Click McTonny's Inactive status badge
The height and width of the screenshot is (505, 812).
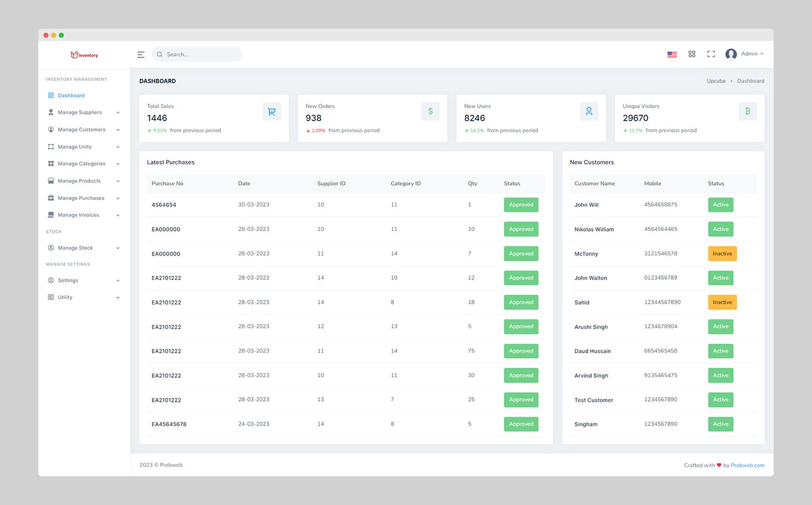coord(722,254)
